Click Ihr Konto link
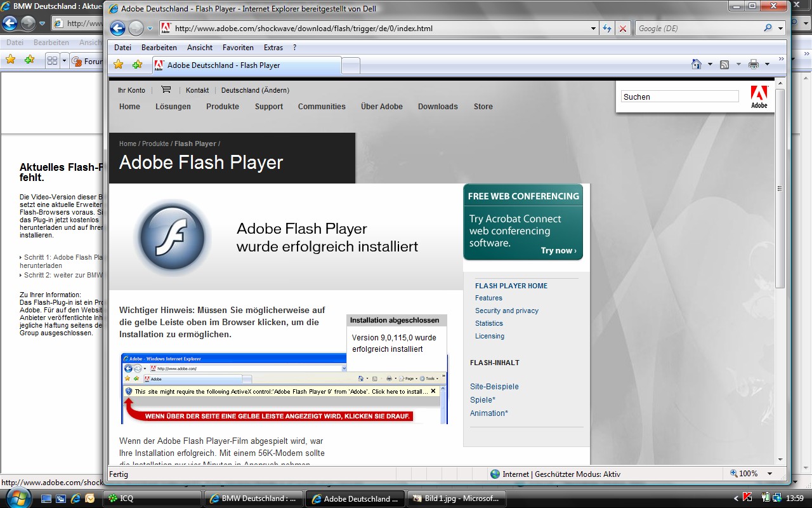812x508 pixels. pyautogui.click(x=131, y=90)
